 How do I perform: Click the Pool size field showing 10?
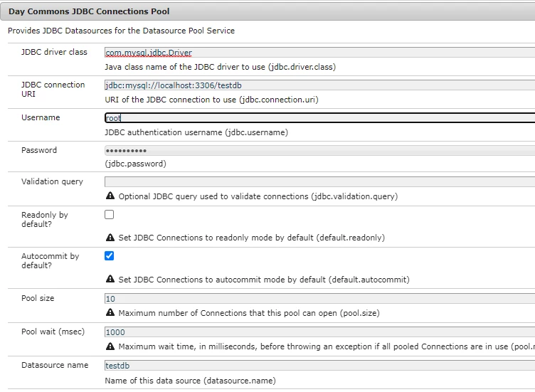pos(319,299)
